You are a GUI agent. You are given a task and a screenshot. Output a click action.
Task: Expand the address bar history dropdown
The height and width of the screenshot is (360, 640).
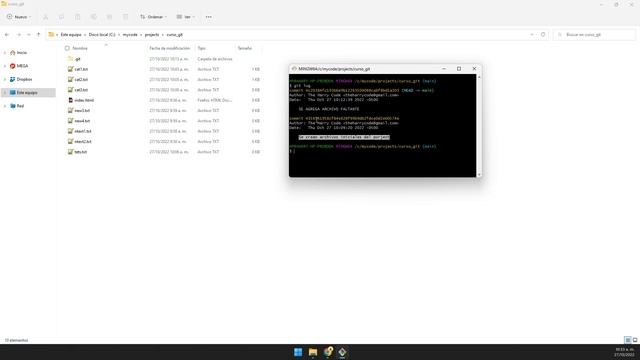pyautogui.click(x=532, y=35)
